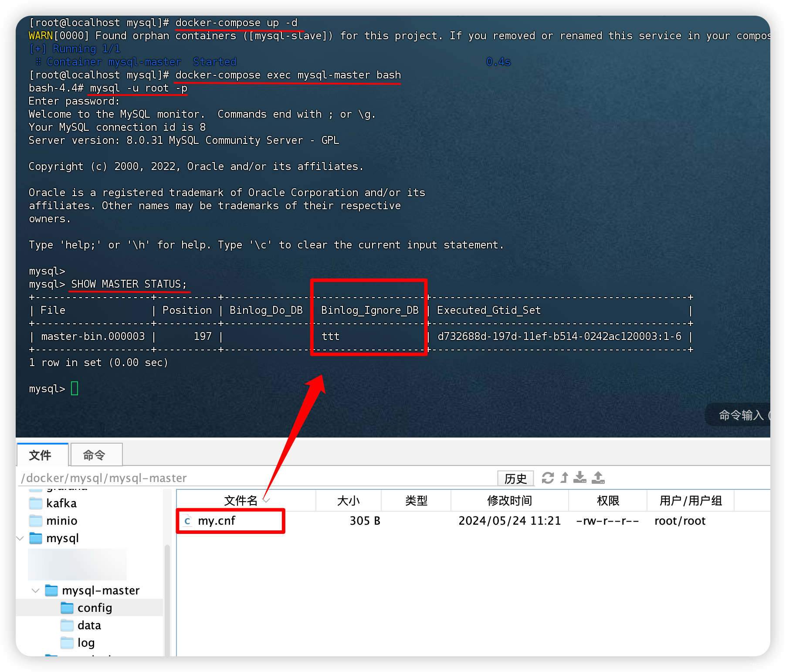This screenshot has width=786, height=672.
Task: Click the 修改时间 column header
Action: [510, 500]
